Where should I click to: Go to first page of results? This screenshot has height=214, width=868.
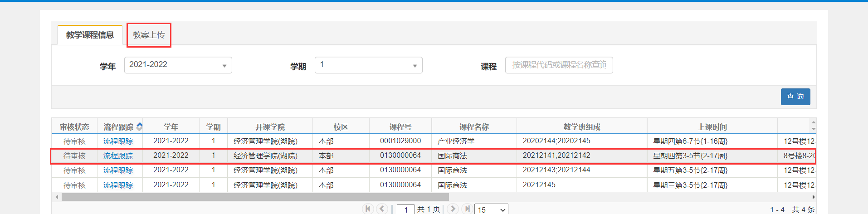point(368,209)
